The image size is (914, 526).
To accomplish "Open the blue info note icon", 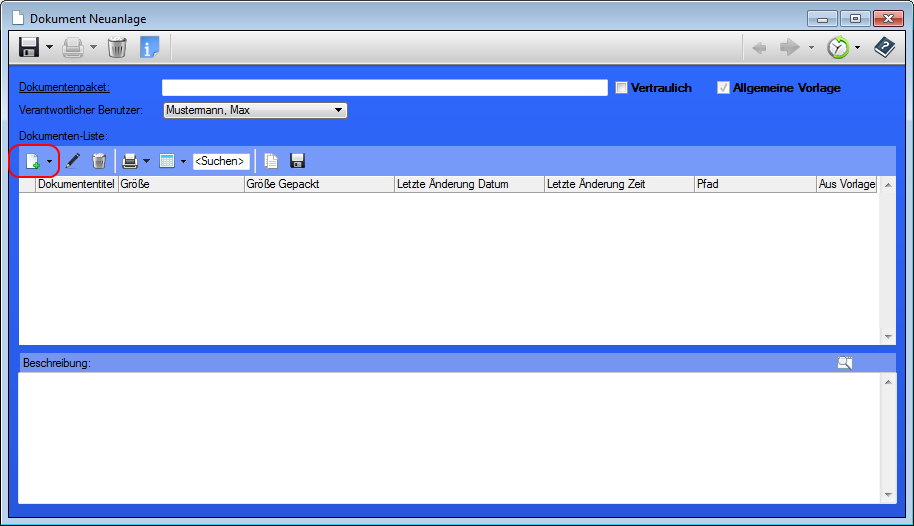I will (x=149, y=47).
